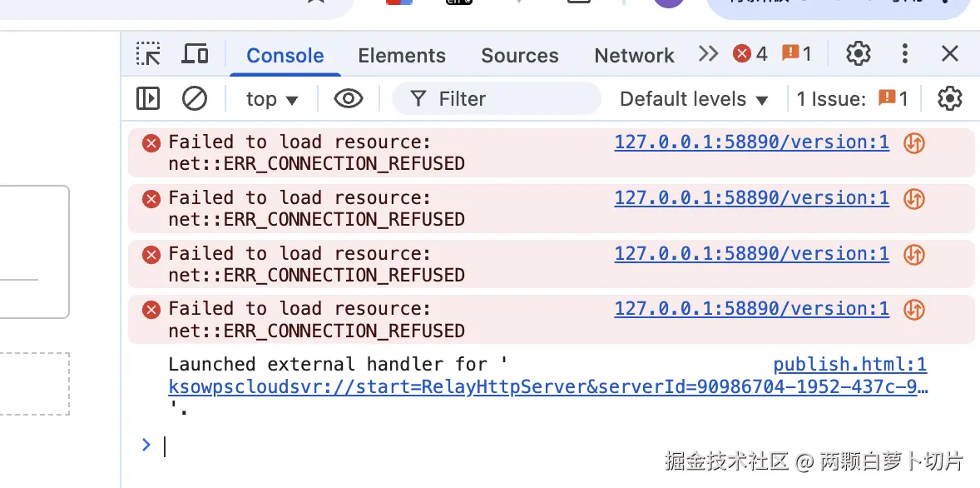
Task: Open console settings gear icon
Action: [x=949, y=99]
